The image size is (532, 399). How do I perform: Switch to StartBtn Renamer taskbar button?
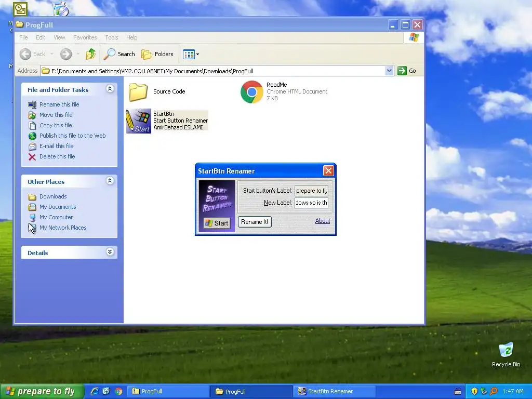[335, 392]
